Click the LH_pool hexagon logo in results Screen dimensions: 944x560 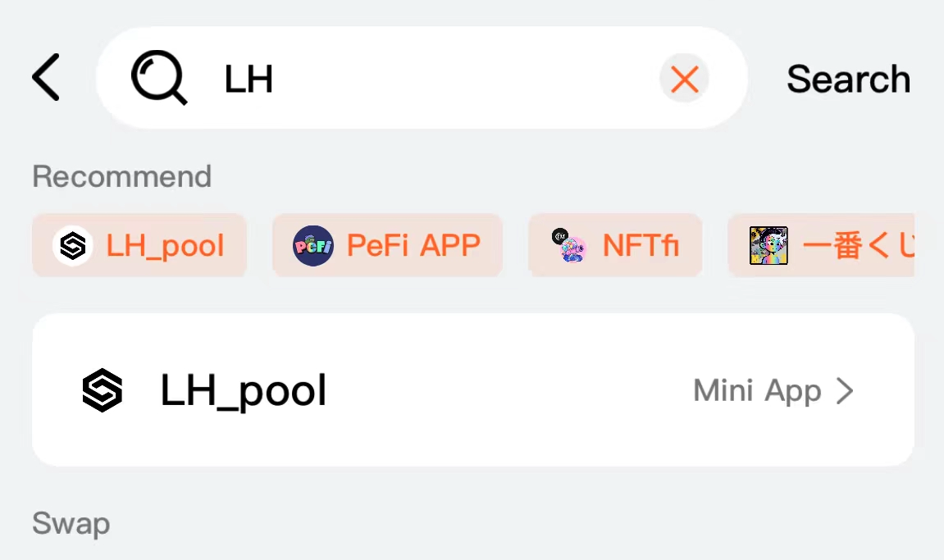click(103, 390)
